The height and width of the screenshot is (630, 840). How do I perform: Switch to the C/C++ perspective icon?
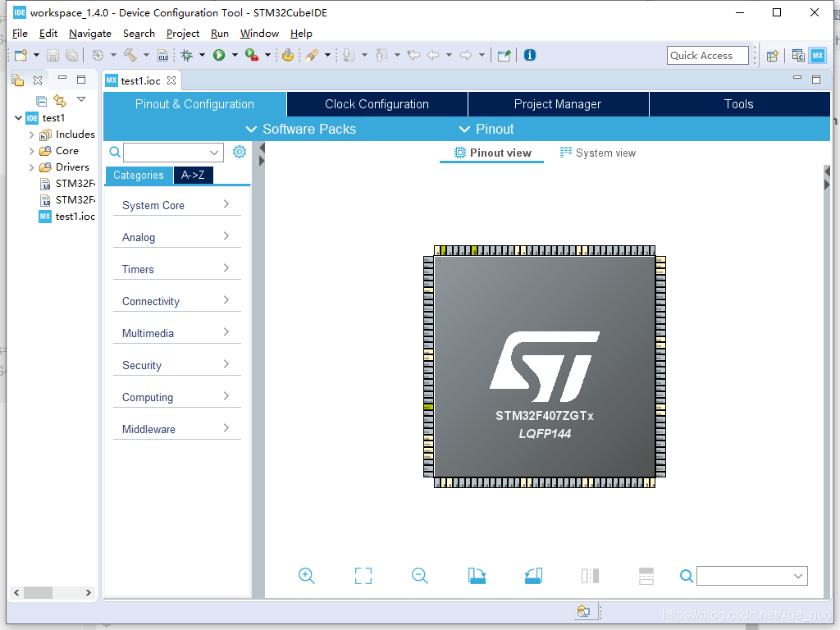(x=798, y=55)
